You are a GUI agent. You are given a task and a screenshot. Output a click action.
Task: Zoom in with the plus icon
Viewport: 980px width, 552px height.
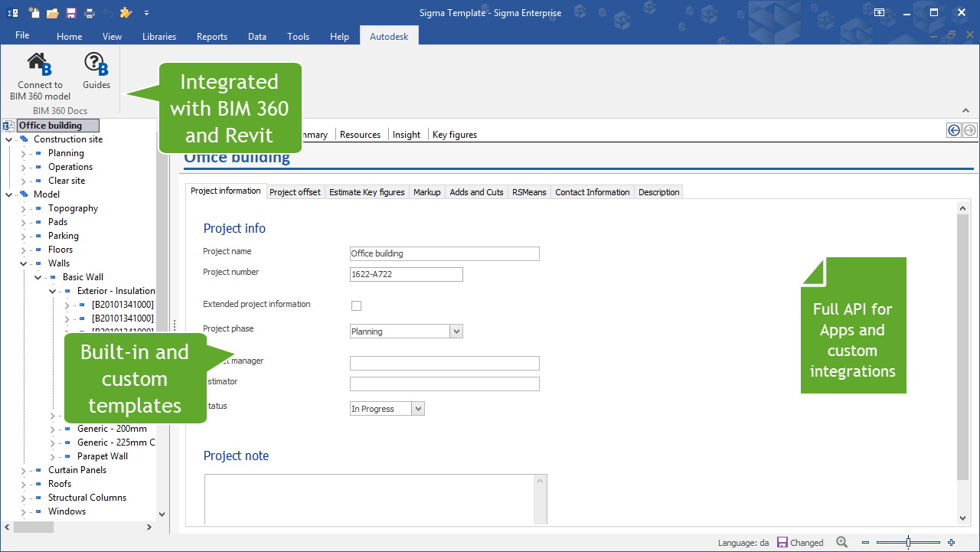(x=951, y=542)
